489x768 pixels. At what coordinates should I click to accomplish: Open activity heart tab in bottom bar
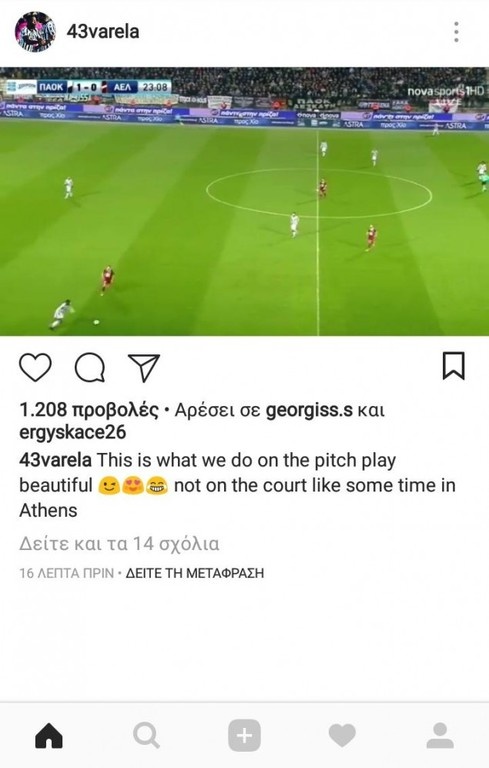point(342,736)
